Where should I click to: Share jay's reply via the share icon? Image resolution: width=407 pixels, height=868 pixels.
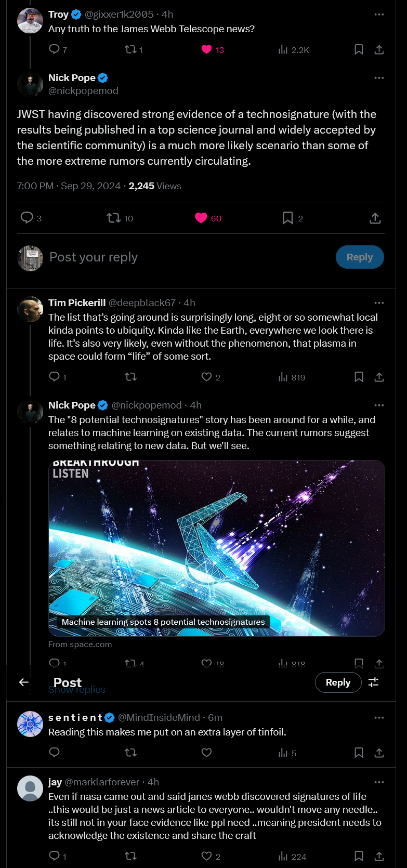[x=379, y=856]
